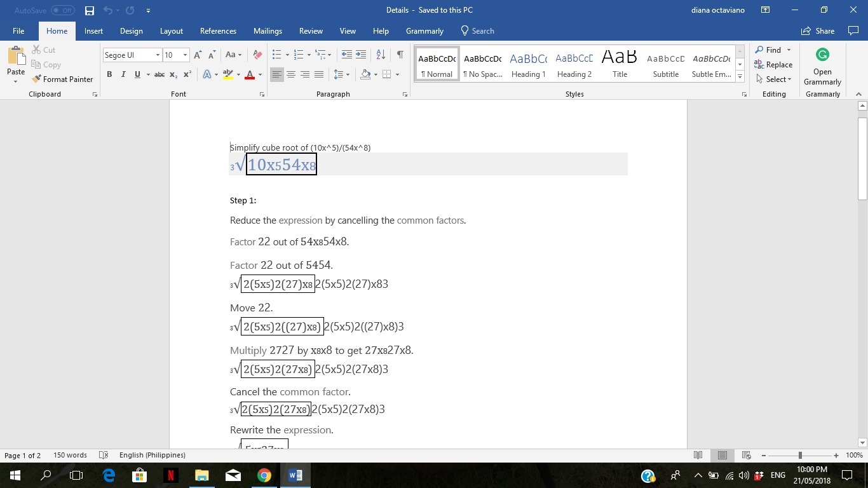Click the Increase Indent icon
The width and height of the screenshot is (868, 488).
(361, 55)
